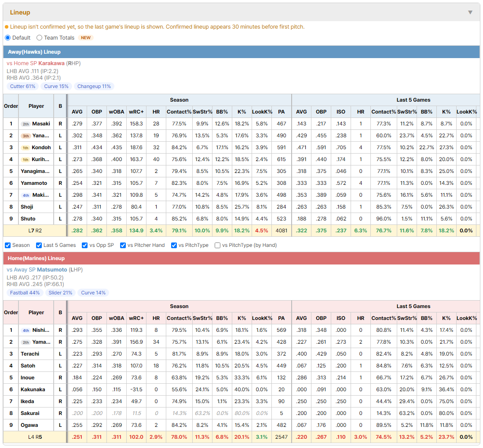Image resolution: width=483 pixels, height=448 pixels.
Task: Select player Sakurai in Marines lineup
Action: point(30,413)
